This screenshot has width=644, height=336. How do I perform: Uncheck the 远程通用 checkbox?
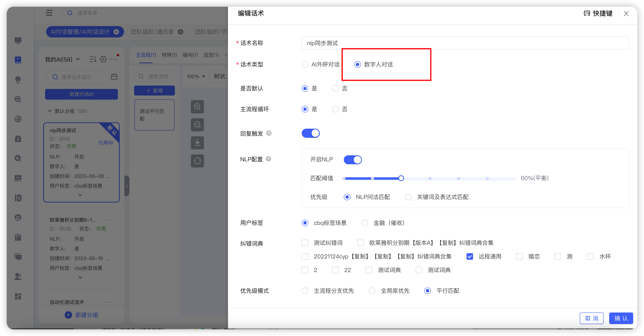click(470, 257)
